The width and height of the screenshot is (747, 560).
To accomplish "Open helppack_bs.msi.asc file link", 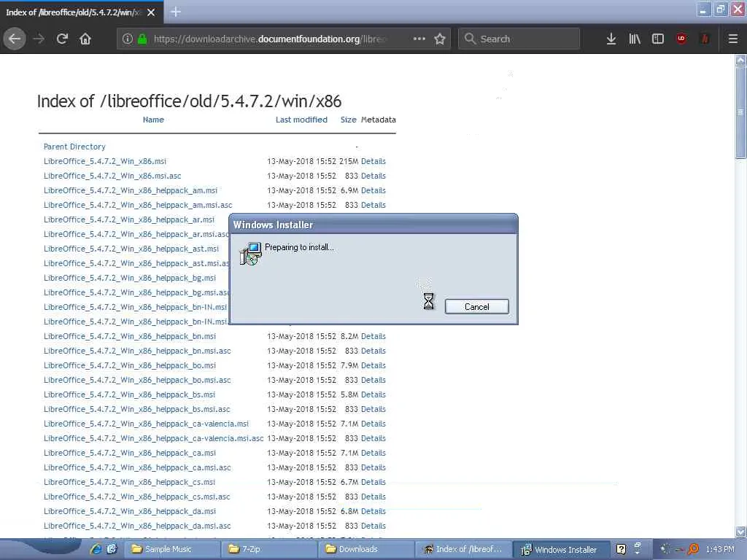I will [136, 409].
